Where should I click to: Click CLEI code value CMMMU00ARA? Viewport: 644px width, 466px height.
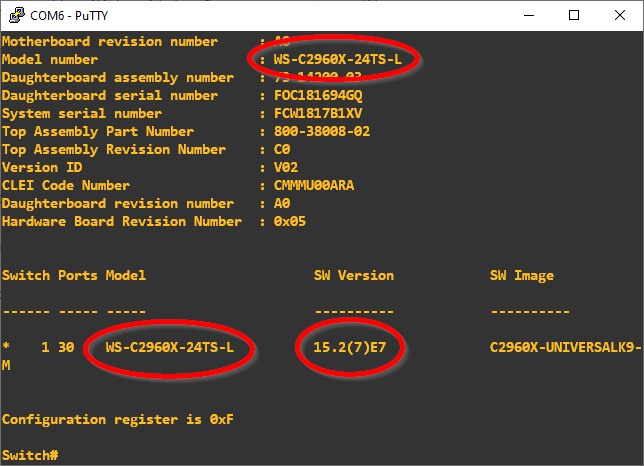(314, 185)
